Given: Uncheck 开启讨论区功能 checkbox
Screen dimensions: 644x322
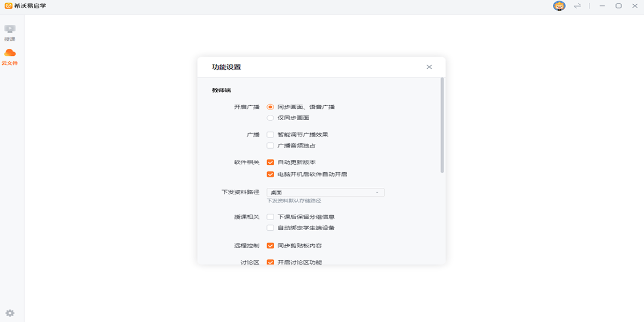Looking at the screenshot, I should pyautogui.click(x=270, y=262).
